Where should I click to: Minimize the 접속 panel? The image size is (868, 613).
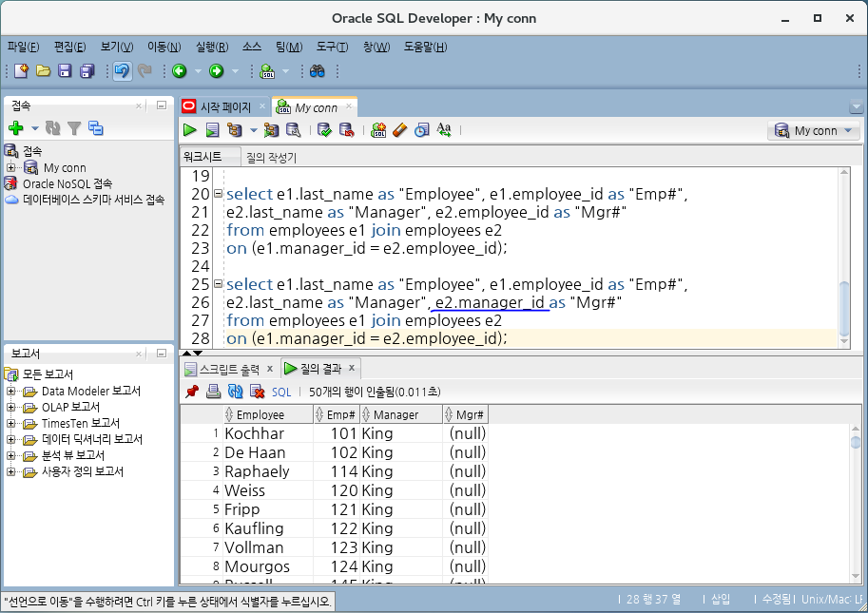[x=162, y=105]
